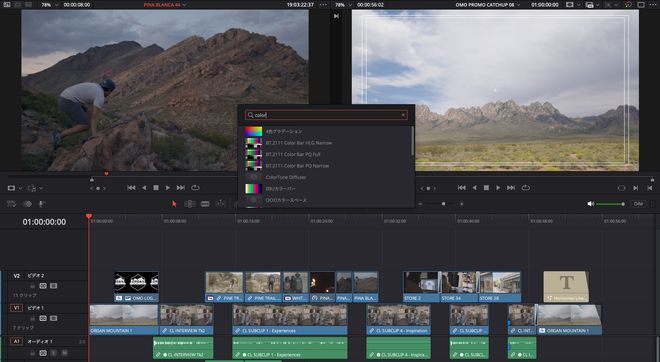Go to last frame in timeline viewer

[511, 188]
